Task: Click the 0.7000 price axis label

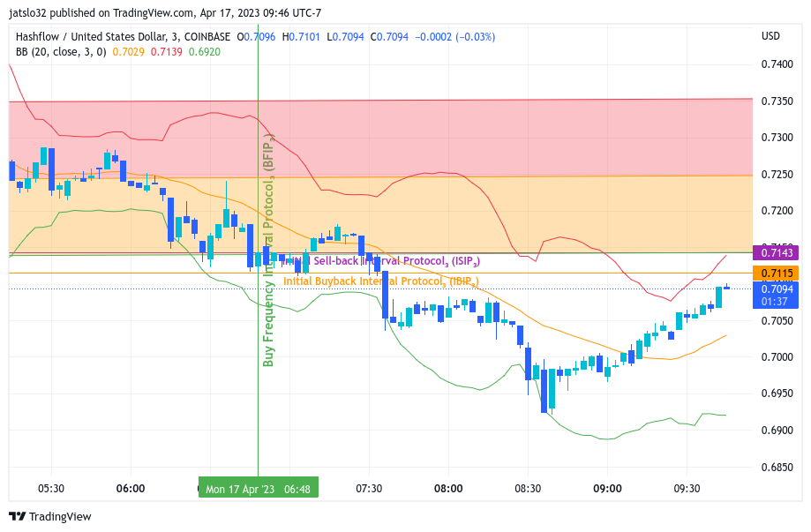Action: coord(777,356)
